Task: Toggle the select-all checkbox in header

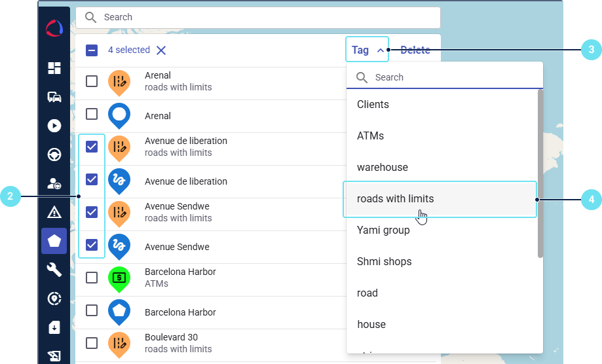Action: (x=92, y=50)
